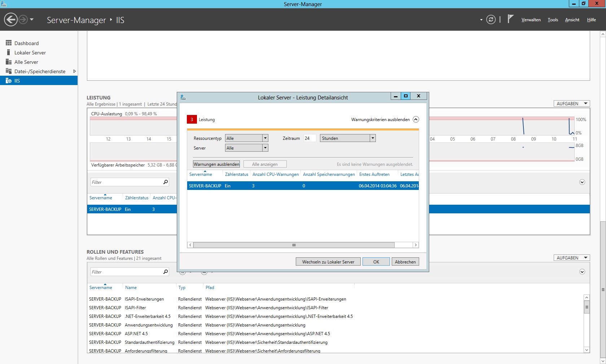606x364 pixels.
Task: Open the Verwalten menu
Action: click(531, 20)
